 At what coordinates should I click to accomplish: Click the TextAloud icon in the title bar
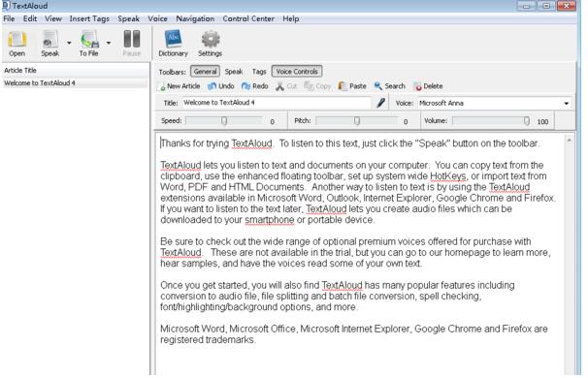coord(6,6)
